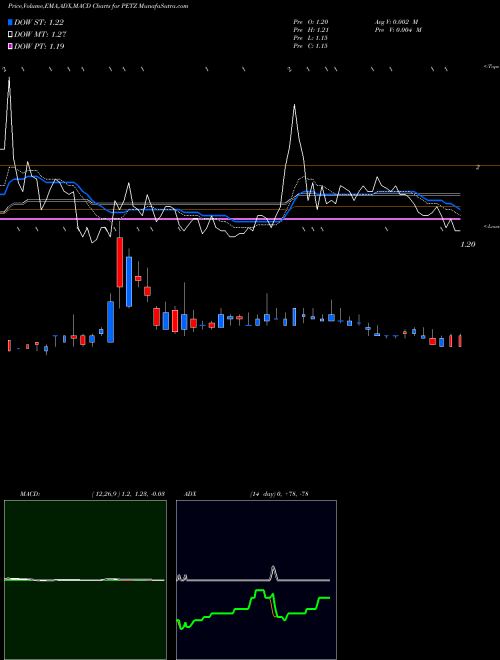This screenshot has height=660, width=500.
Task: Click the 'Pre O: 1.20' open value
Action: 311,22
